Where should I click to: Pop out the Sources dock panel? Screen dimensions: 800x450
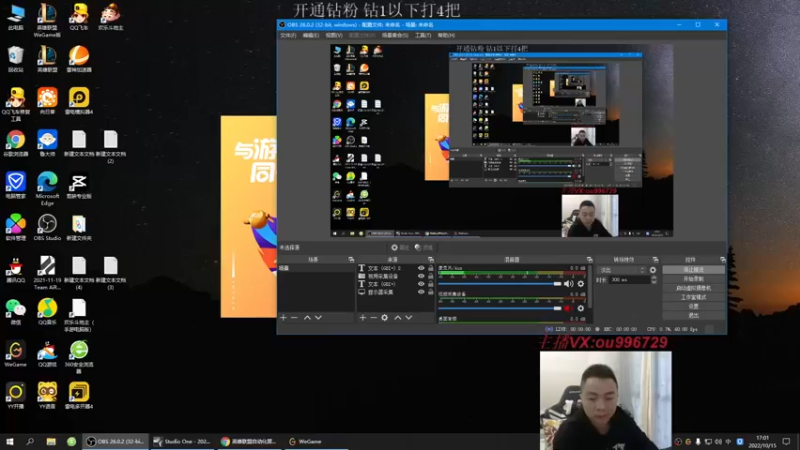(431, 260)
